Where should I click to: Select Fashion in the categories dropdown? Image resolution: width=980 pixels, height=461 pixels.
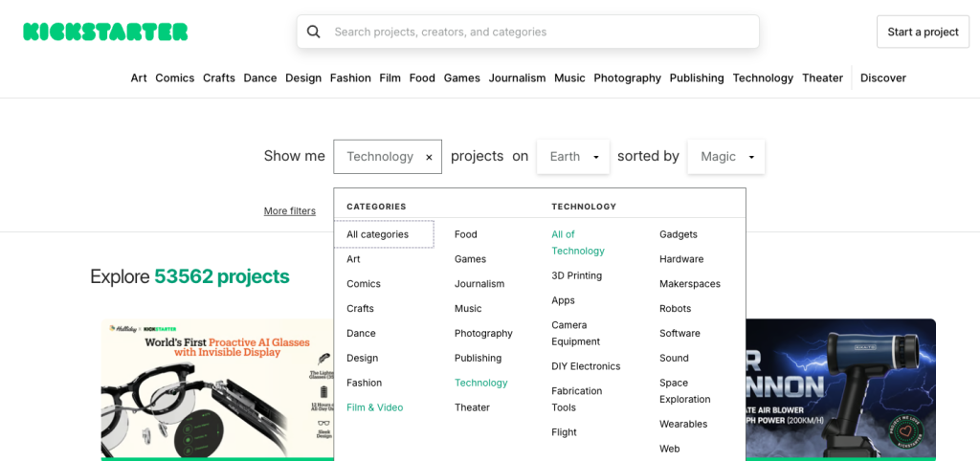click(x=365, y=383)
